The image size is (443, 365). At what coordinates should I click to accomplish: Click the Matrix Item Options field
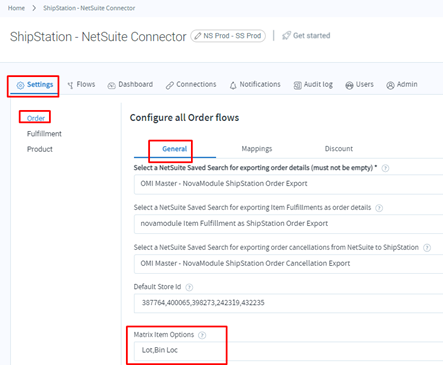[288, 350]
